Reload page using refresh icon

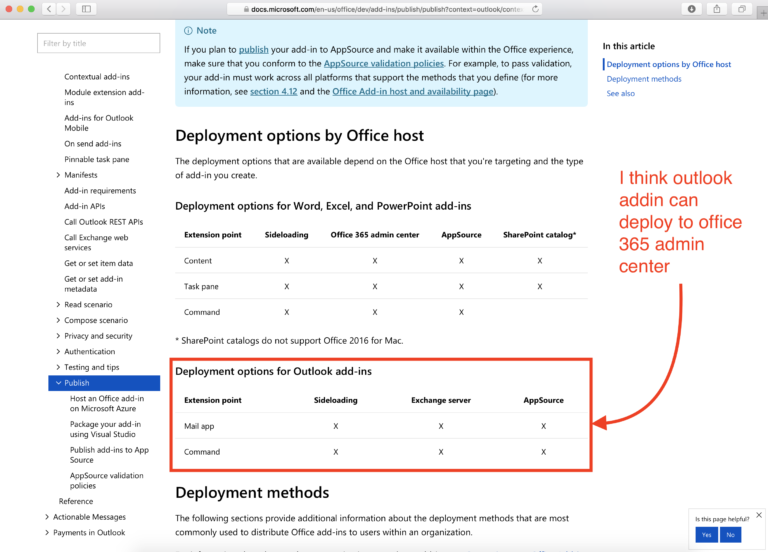point(535,9)
